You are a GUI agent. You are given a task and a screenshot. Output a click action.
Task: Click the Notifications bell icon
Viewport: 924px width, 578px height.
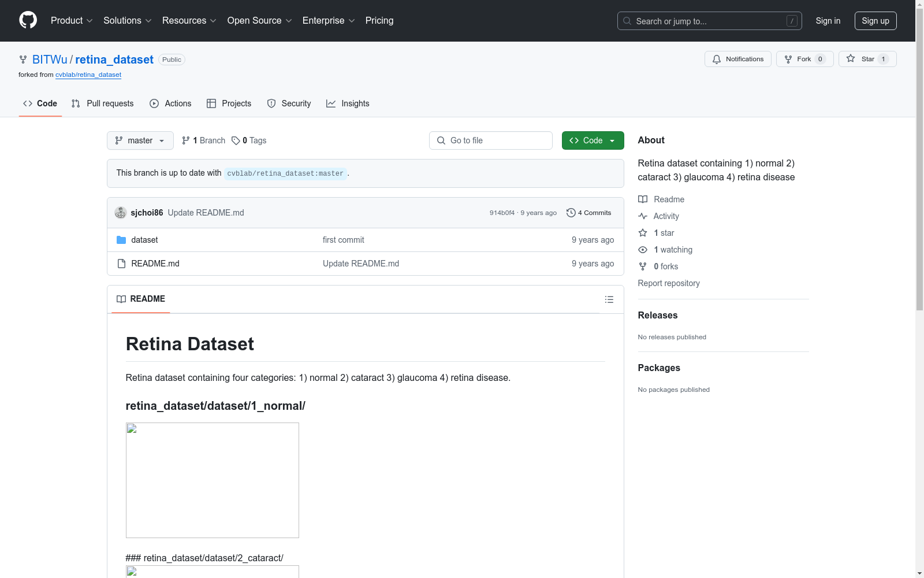(717, 59)
